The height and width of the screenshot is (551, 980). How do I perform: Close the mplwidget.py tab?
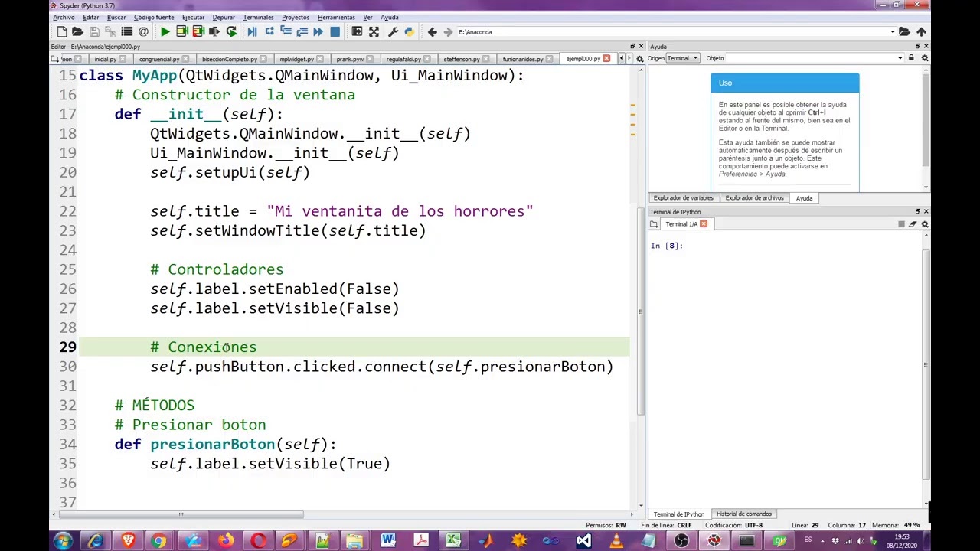[320, 59]
